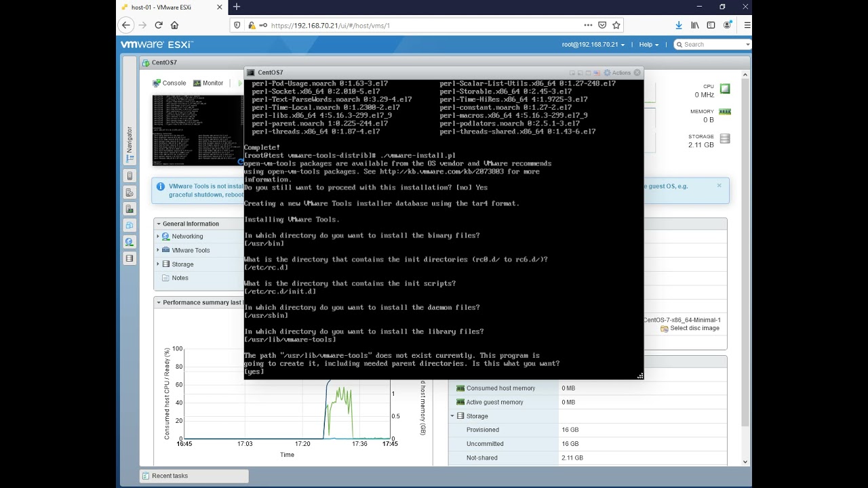Click the Provisioned 16 GB value
This screenshot has height=488, width=868.
[570, 430]
